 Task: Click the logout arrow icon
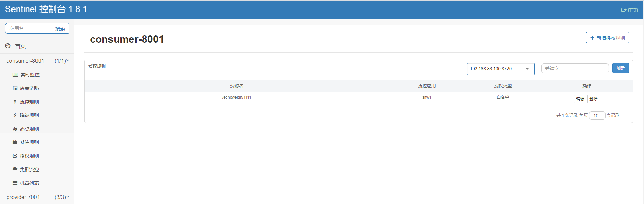(x=624, y=10)
